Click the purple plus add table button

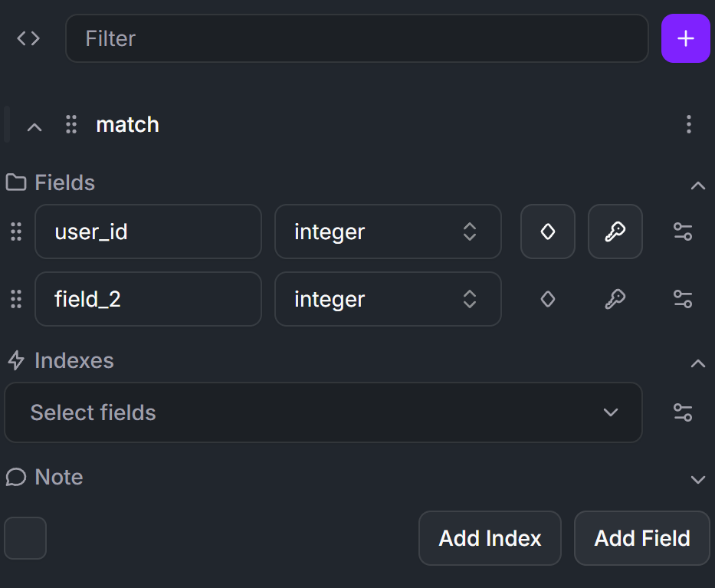pos(685,38)
